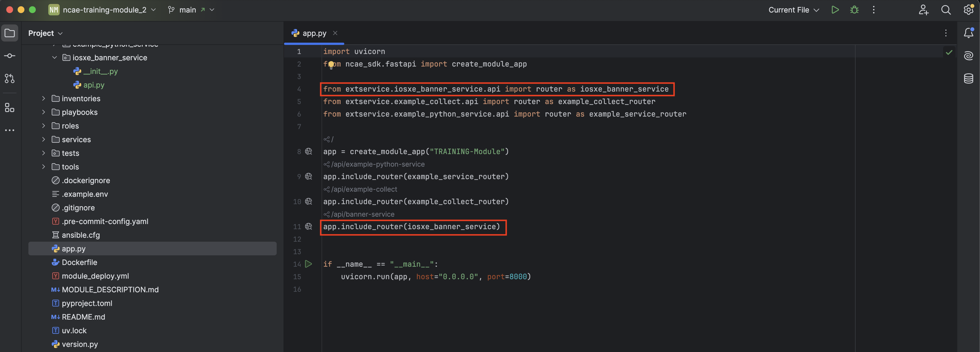Click the intention lightbulb on line 2

pyautogui.click(x=331, y=65)
